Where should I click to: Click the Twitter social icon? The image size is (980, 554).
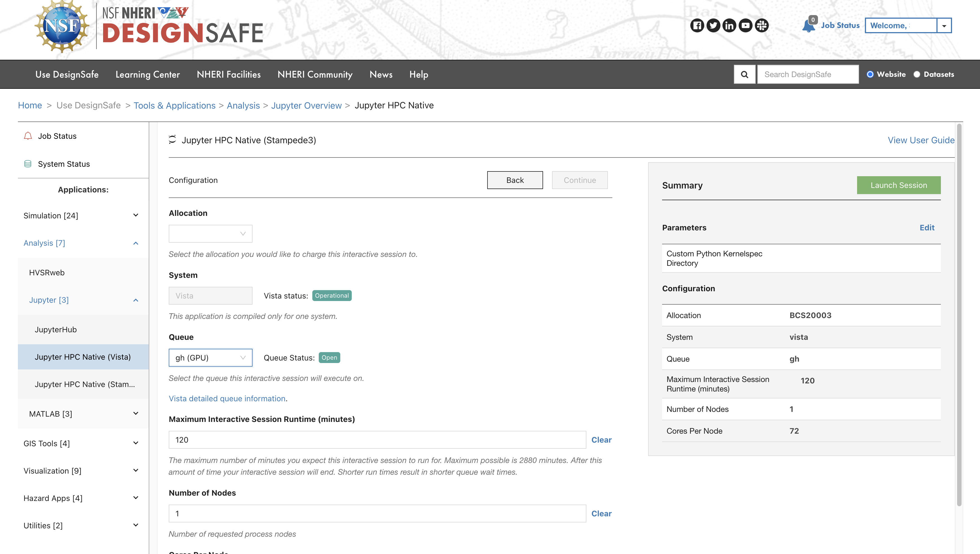pos(713,25)
